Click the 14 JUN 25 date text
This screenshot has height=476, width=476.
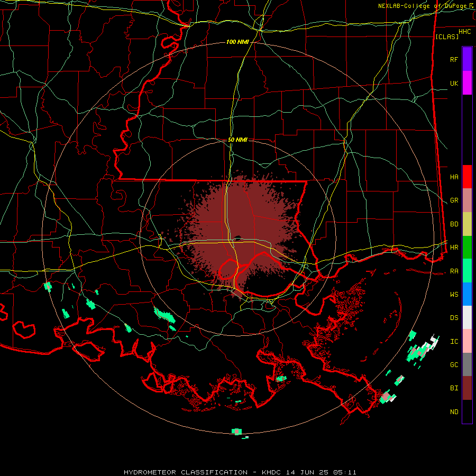307,472
